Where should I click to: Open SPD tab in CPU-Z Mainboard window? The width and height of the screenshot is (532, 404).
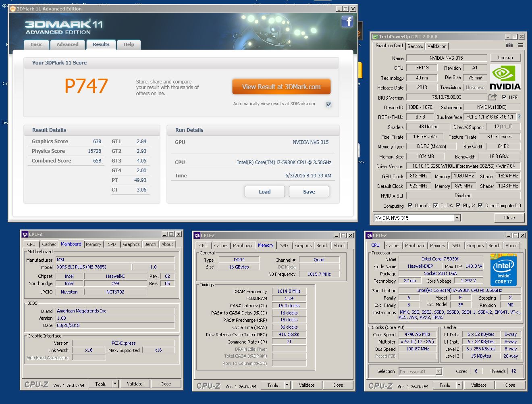click(x=112, y=244)
